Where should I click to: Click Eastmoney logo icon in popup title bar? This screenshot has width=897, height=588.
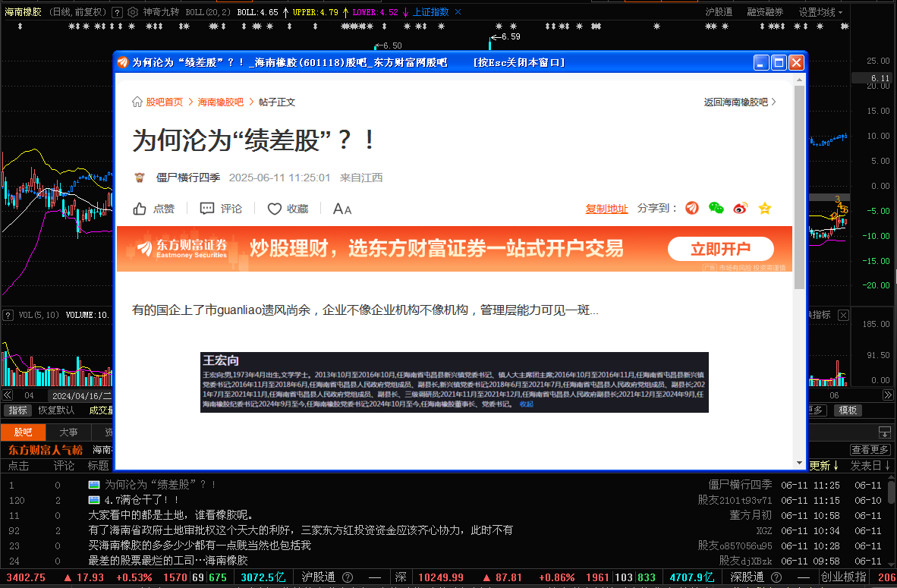click(122, 62)
